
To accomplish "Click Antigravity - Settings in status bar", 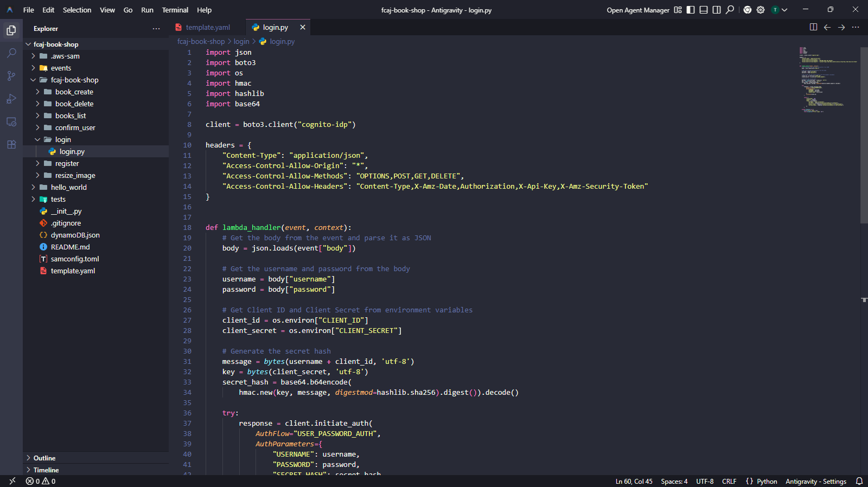I will (x=816, y=481).
